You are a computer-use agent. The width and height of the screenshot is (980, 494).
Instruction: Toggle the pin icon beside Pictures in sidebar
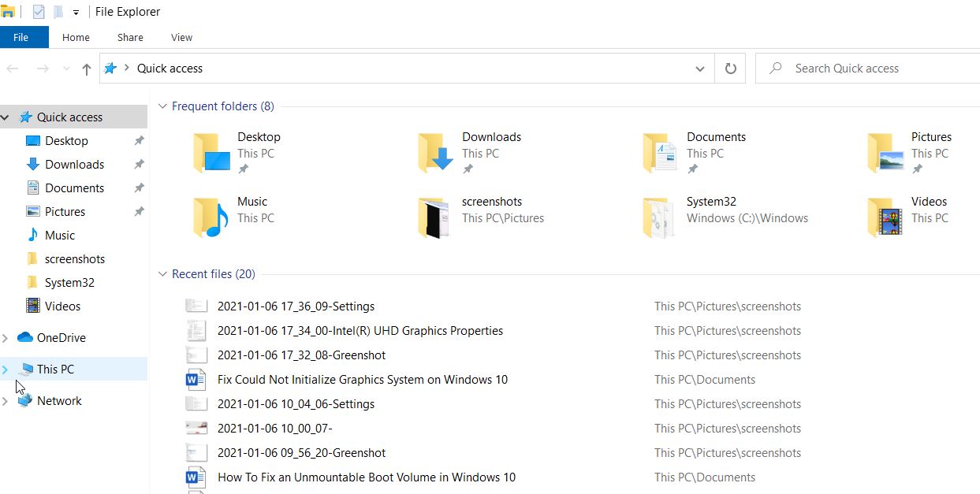pyautogui.click(x=139, y=212)
